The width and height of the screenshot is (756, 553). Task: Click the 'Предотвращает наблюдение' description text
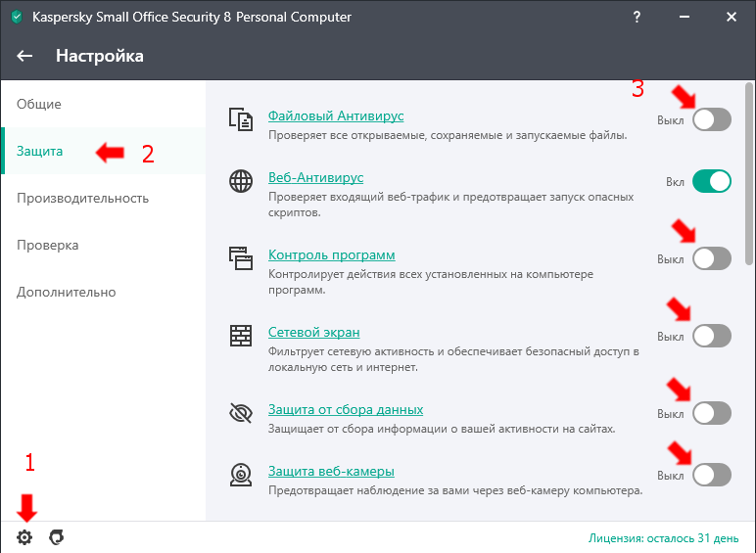(455, 490)
